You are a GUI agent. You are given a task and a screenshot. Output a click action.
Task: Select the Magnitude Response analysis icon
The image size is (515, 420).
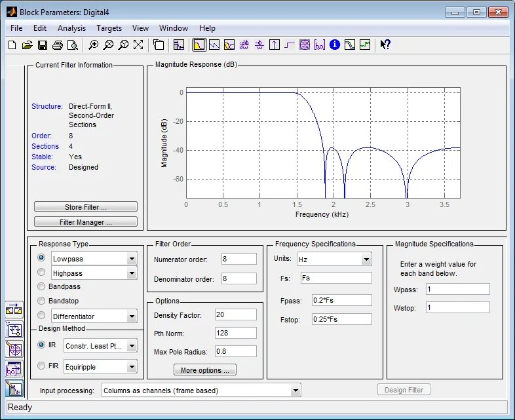pos(199,45)
